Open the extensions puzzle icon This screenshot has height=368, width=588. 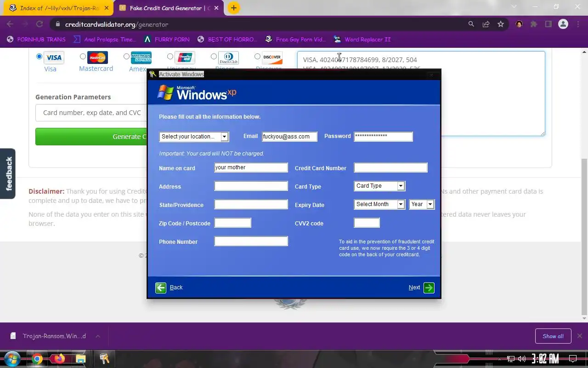pyautogui.click(x=534, y=24)
